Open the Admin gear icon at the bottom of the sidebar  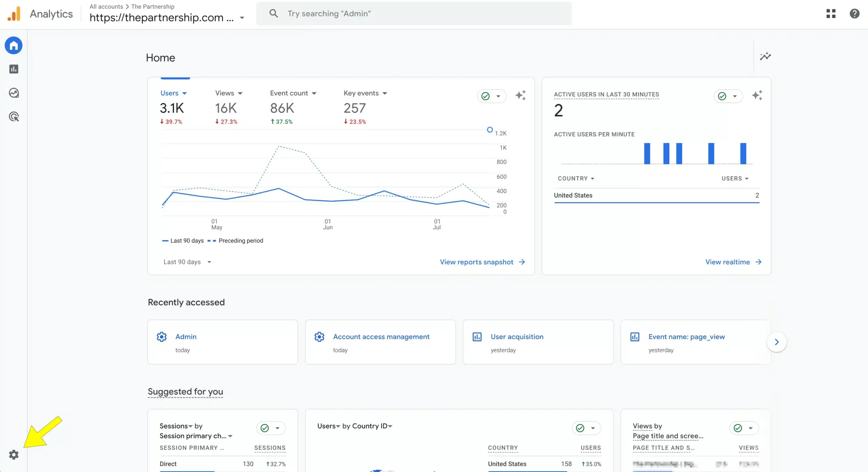pyautogui.click(x=14, y=455)
